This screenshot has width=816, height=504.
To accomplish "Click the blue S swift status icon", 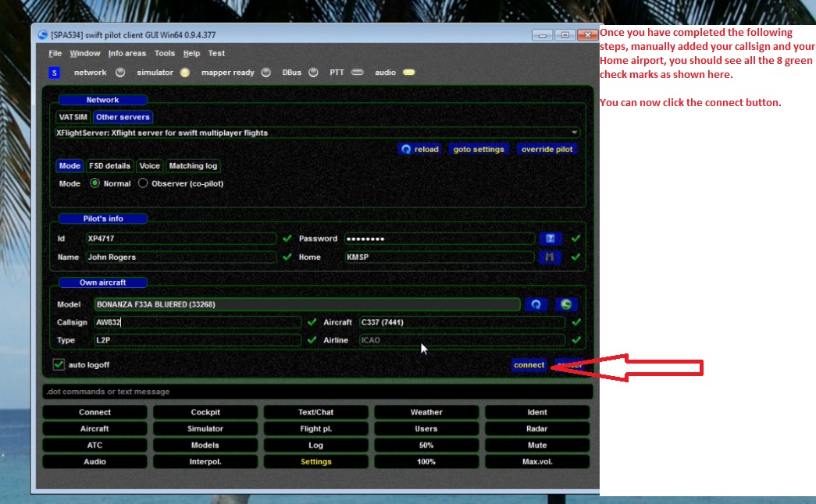I will coord(54,73).
